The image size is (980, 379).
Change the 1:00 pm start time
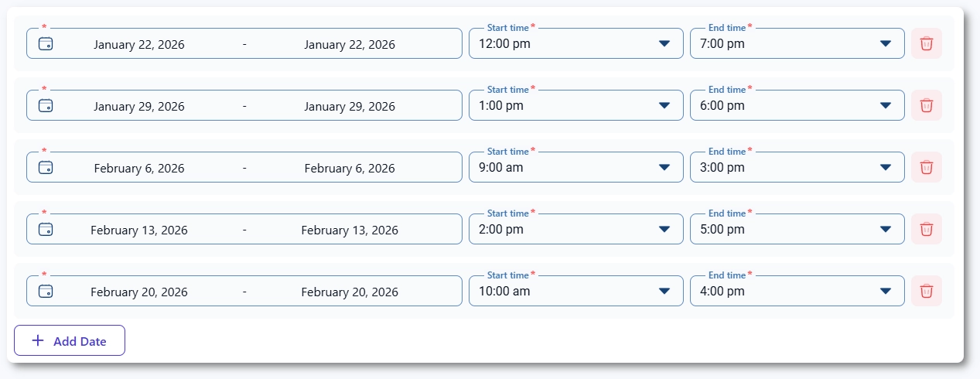pyautogui.click(x=575, y=106)
